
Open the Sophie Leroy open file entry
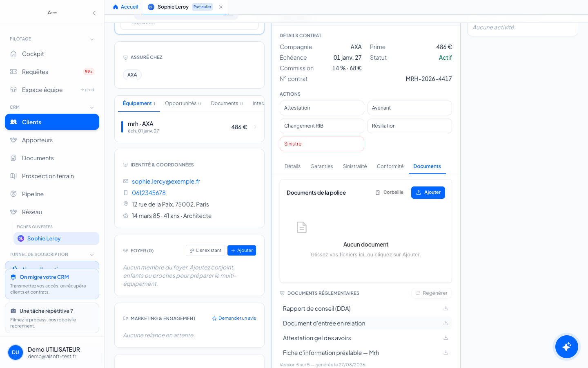(56, 239)
